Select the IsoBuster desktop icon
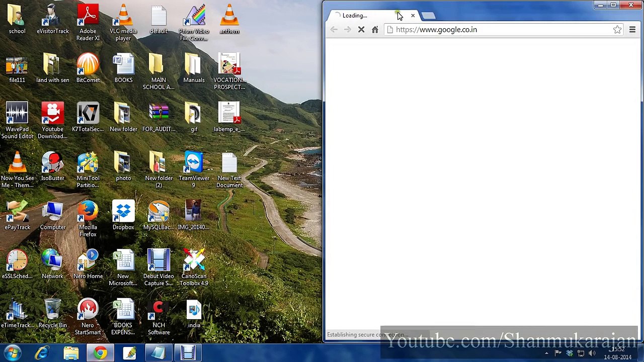 (53, 166)
